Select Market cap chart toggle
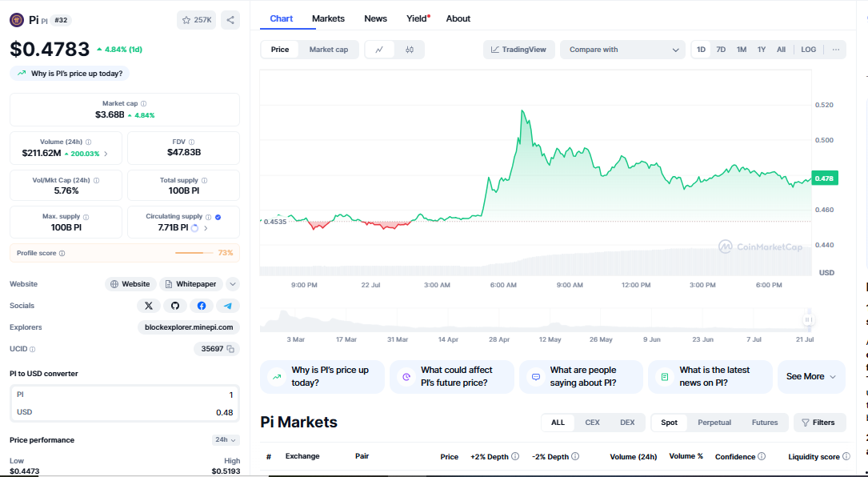Viewport: 868px width, 477px height. pos(329,50)
